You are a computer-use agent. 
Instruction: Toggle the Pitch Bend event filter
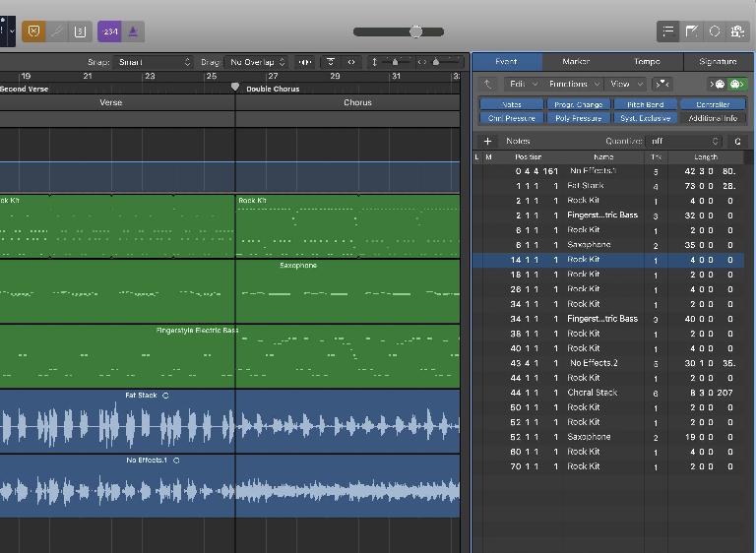(x=646, y=104)
